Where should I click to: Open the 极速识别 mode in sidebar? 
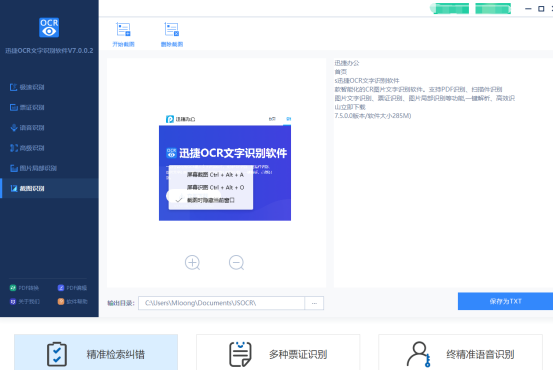coord(28,87)
